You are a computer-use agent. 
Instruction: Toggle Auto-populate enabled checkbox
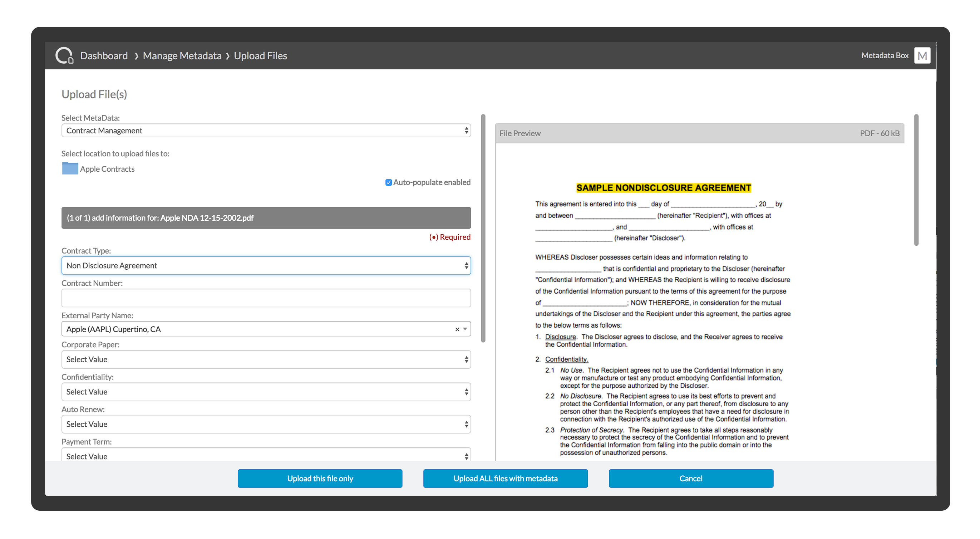point(388,182)
